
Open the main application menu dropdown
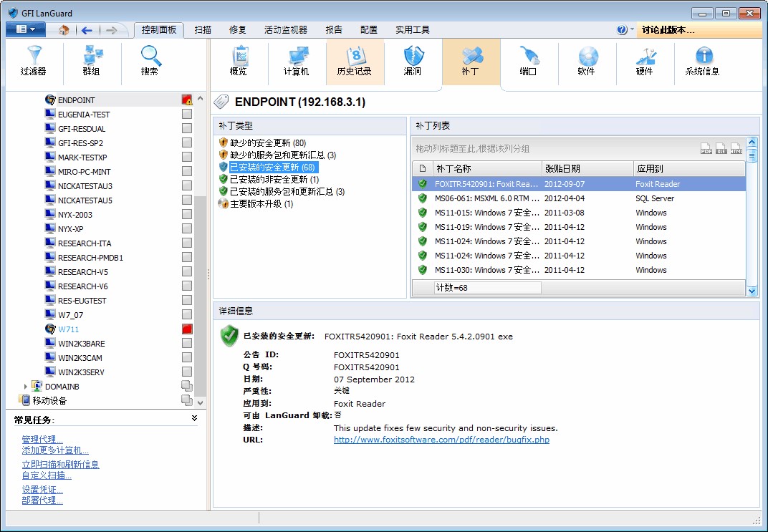click(x=26, y=29)
